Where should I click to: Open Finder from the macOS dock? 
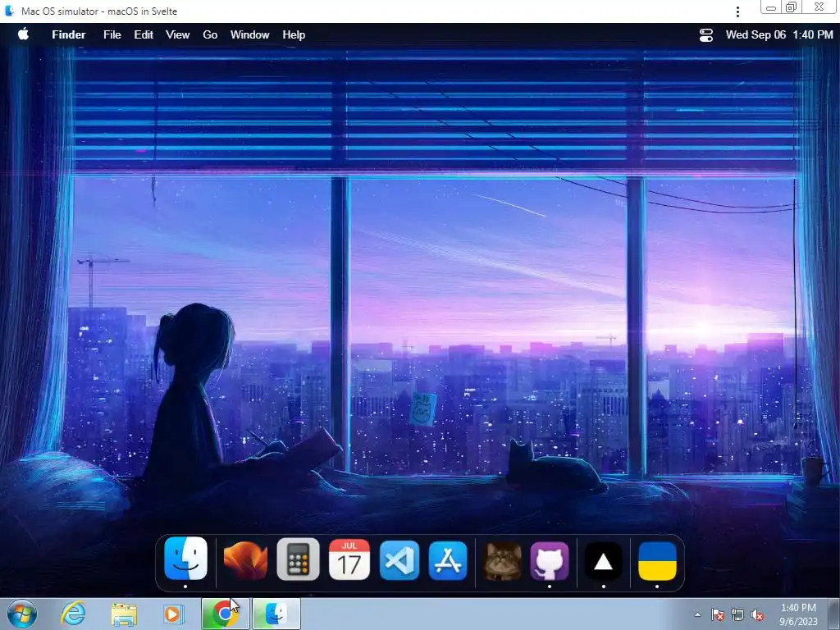click(185, 559)
